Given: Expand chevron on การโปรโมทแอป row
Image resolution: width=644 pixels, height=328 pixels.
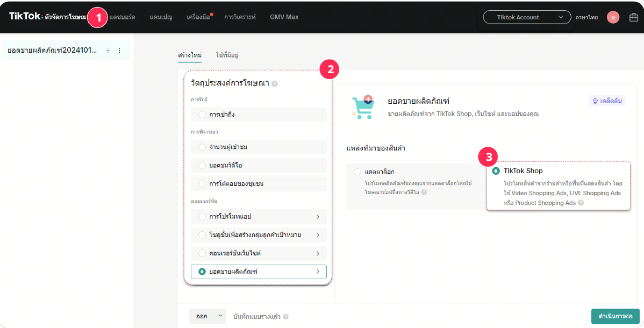Looking at the screenshot, I should (x=318, y=217).
